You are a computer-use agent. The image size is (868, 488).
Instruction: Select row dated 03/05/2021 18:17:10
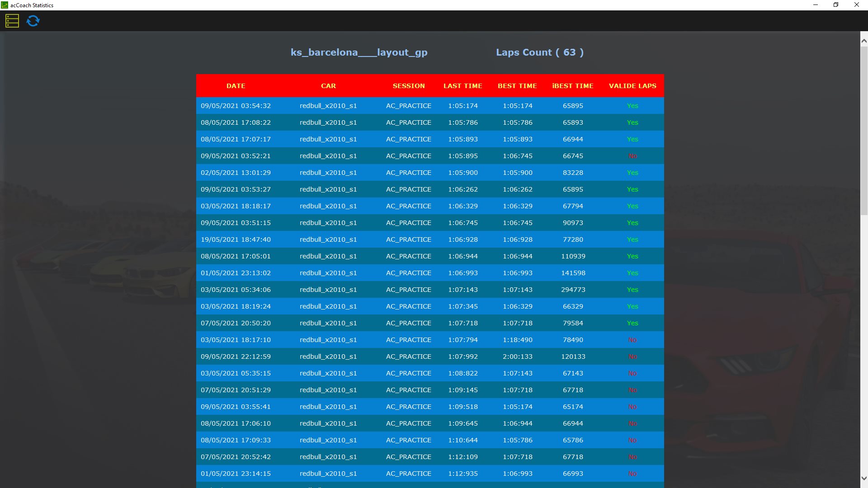[430, 340]
